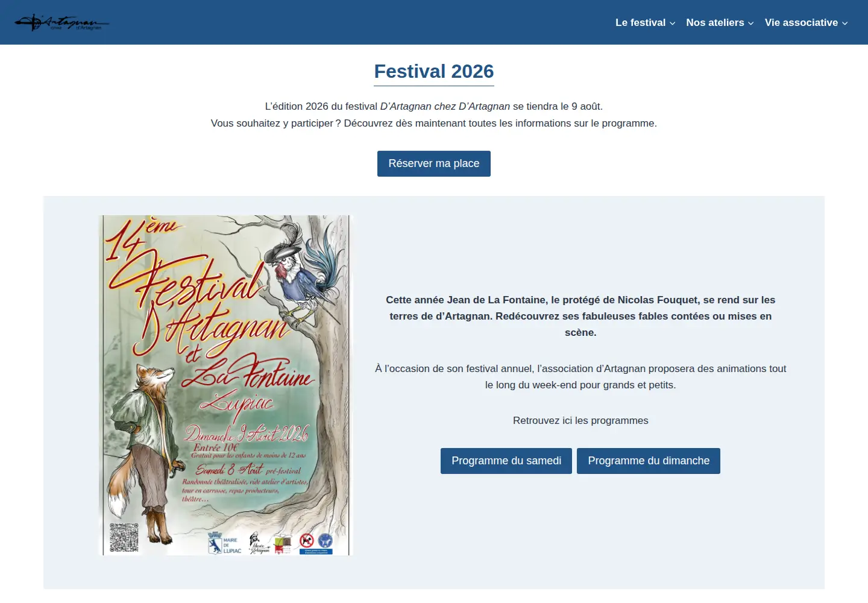
Task: Click the D'Artagnan site logo
Action: click(62, 23)
